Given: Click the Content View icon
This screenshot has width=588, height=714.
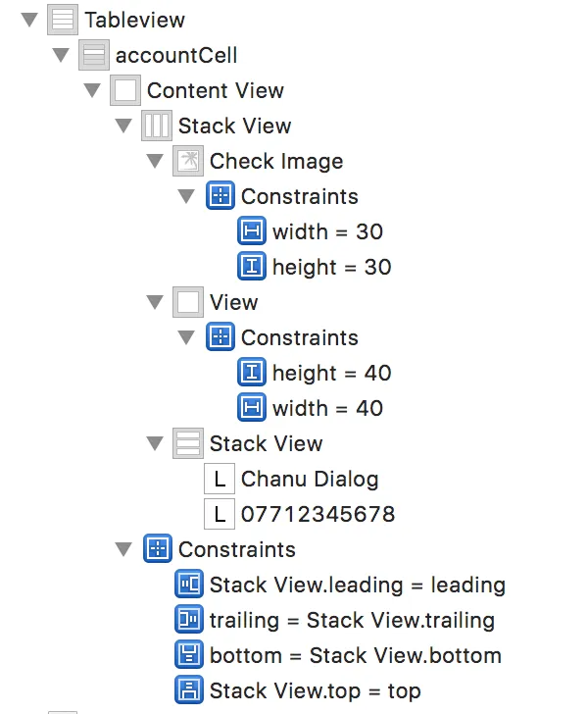Looking at the screenshot, I should click(x=125, y=90).
